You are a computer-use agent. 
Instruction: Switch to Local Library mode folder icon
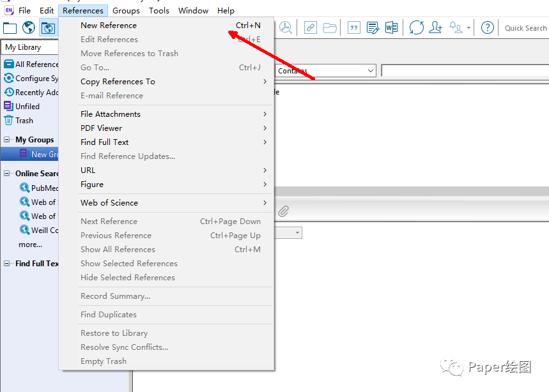(10, 28)
